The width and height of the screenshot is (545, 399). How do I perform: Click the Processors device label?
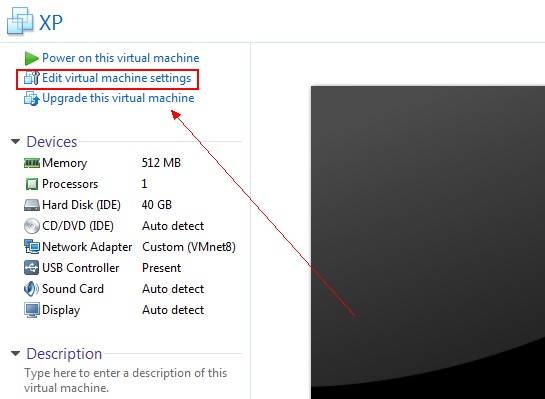70,184
